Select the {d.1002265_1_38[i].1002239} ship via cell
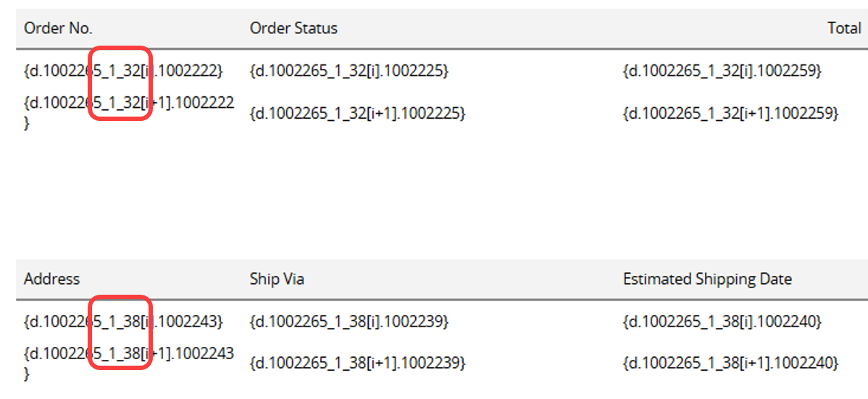The height and width of the screenshot is (399, 868). point(349,321)
